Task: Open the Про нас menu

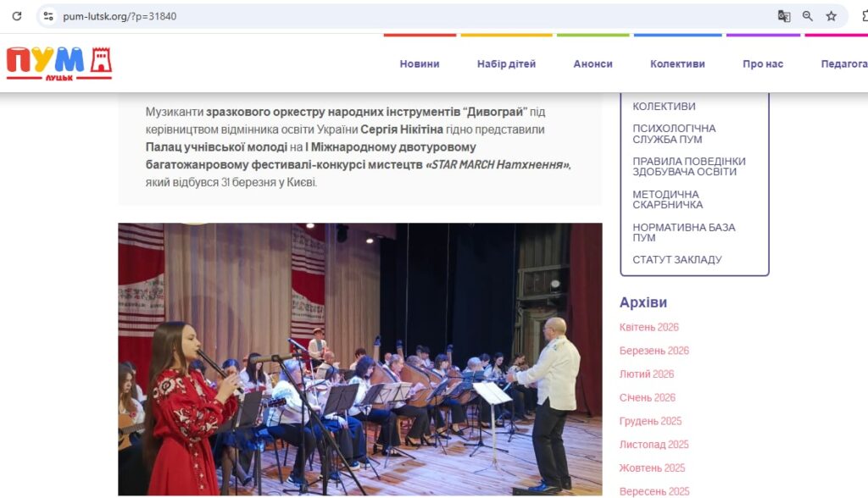Action: tap(763, 64)
